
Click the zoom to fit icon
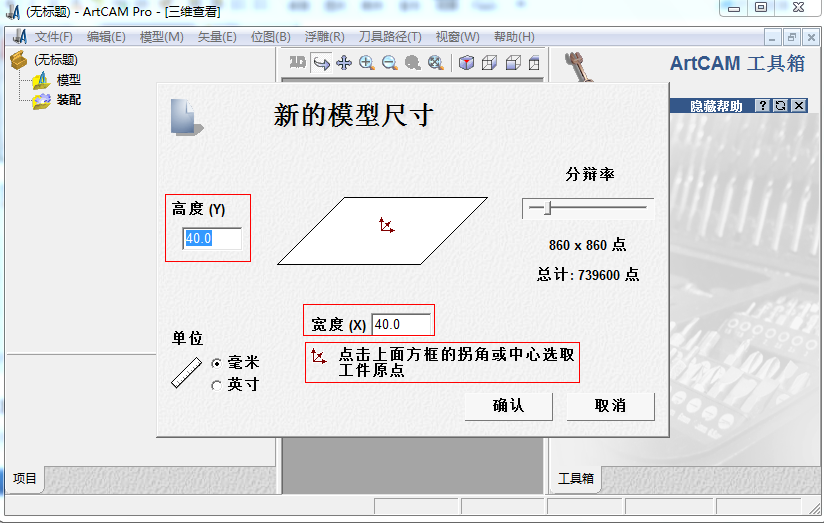coord(435,63)
